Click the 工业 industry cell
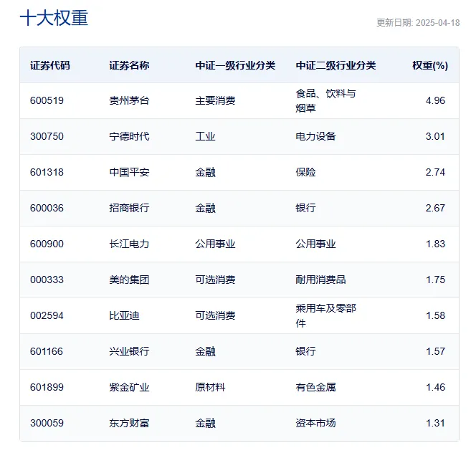 pyautogui.click(x=205, y=136)
